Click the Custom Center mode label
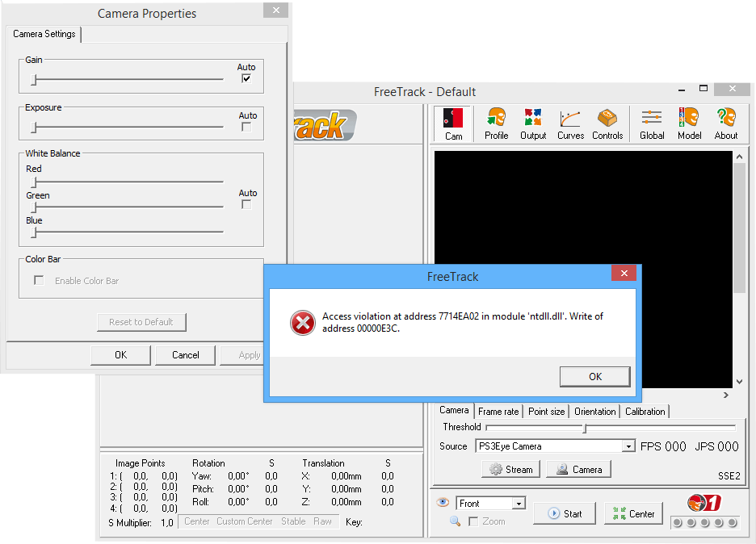Image resolution: width=756 pixels, height=544 pixels. (245, 521)
